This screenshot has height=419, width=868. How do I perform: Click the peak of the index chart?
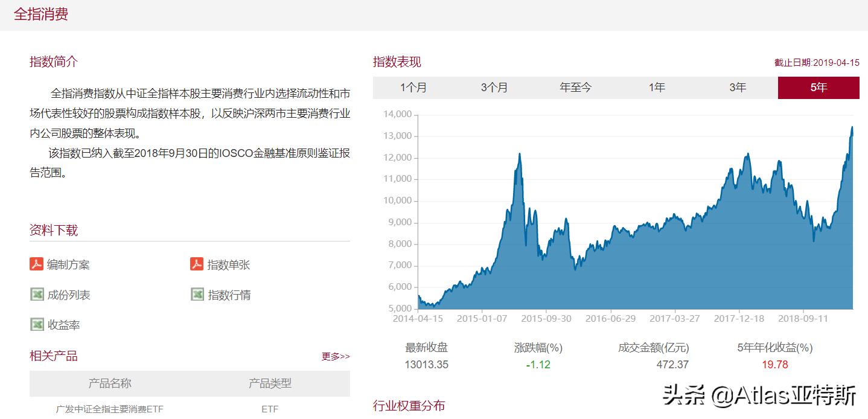coord(853,127)
